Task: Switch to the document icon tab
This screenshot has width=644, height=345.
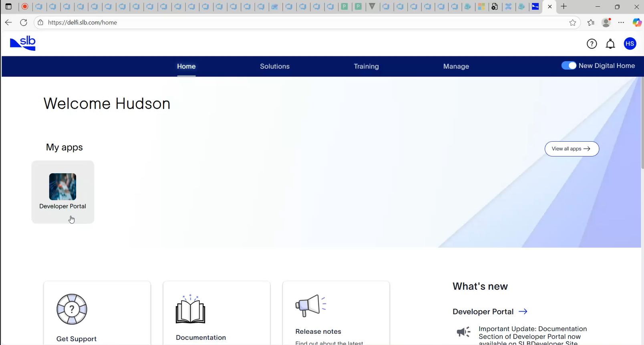Action: point(495,6)
